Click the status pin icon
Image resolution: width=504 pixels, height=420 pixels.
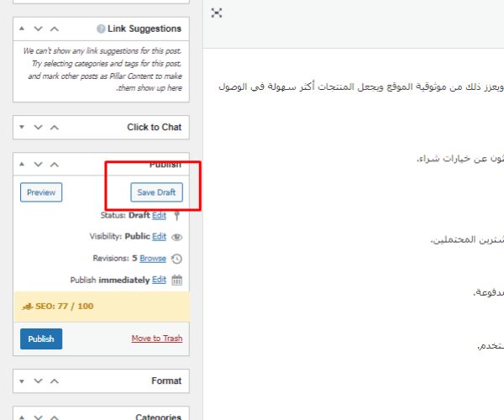pyautogui.click(x=176, y=216)
